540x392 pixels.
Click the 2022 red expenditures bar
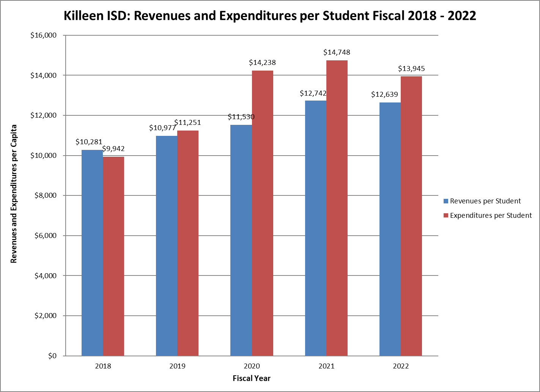tap(411, 216)
